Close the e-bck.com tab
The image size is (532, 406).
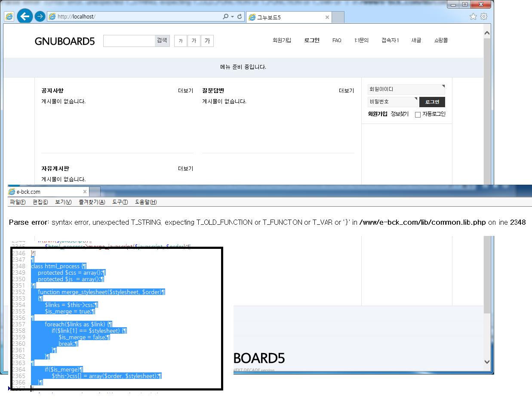(x=85, y=192)
